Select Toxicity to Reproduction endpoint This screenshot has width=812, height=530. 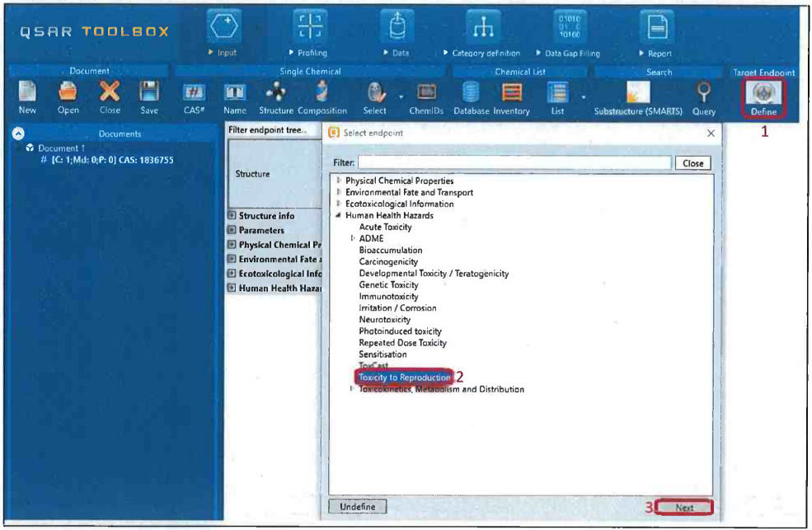coord(404,378)
